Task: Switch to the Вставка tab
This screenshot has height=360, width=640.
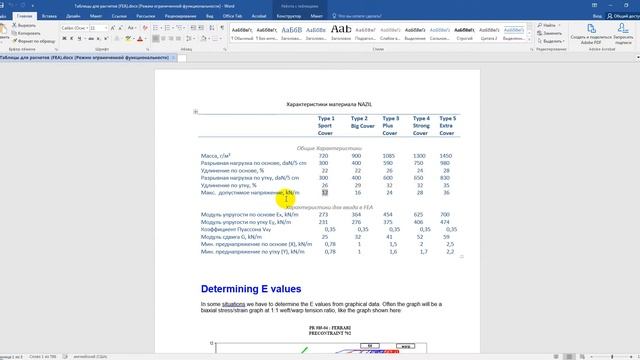Action: pyautogui.click(x=49, y=16)
